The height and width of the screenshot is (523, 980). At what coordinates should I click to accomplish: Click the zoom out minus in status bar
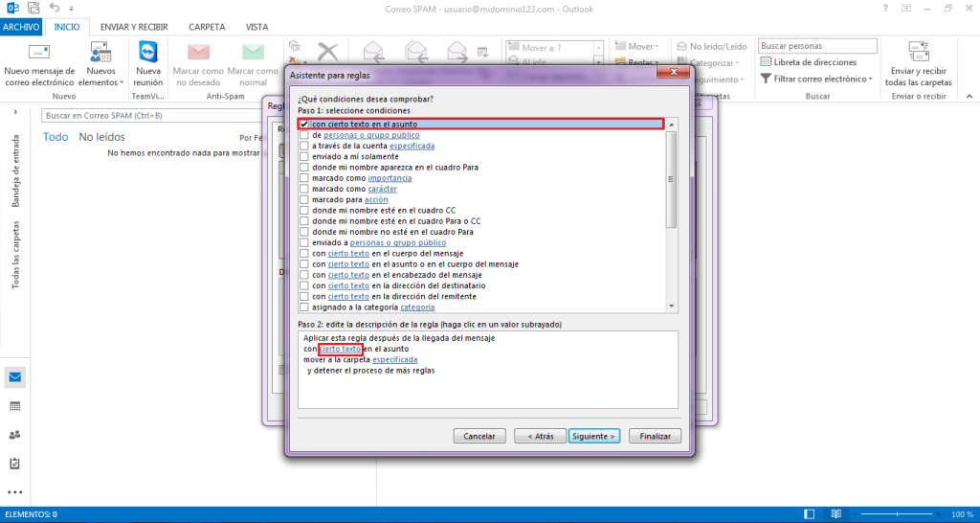coord(856,514)
